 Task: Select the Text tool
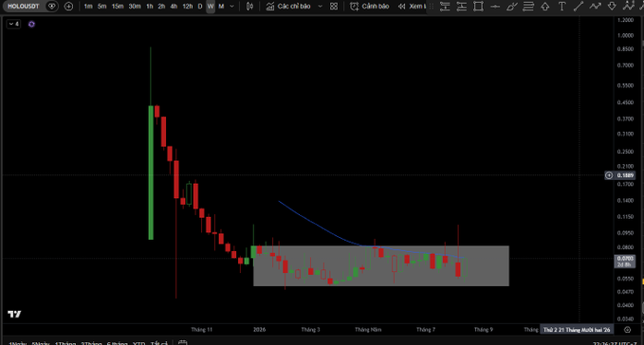click(561, 6)
